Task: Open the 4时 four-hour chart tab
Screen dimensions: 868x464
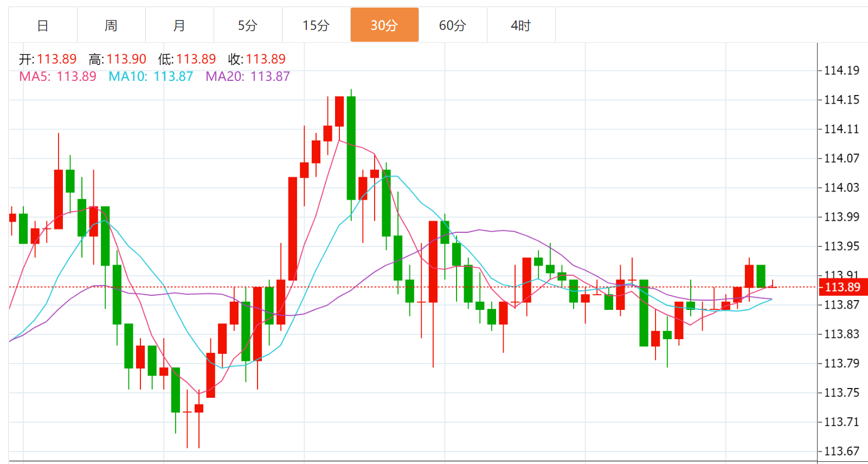Action: 521,26
